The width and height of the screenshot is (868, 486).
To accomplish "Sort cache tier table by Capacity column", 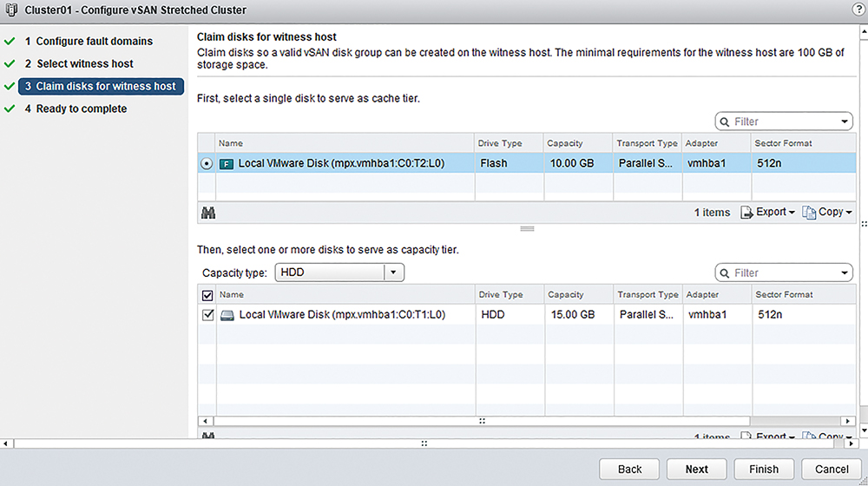I will 578,143.
